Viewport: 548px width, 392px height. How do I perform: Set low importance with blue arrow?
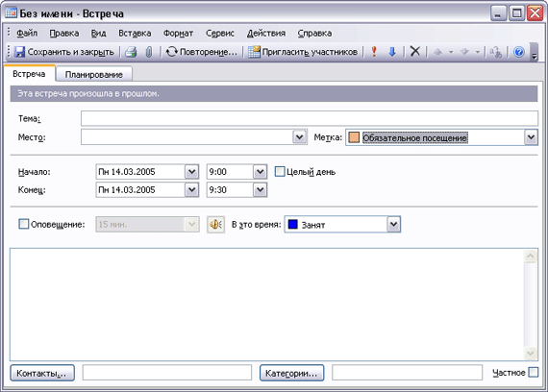click(x=392, y=52)
